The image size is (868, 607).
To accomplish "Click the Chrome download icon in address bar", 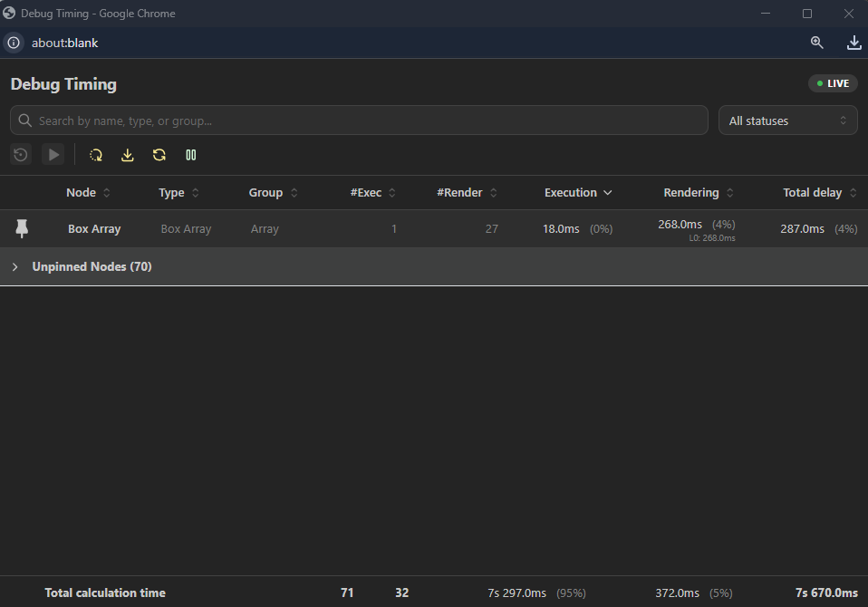I will coord(854,43).
